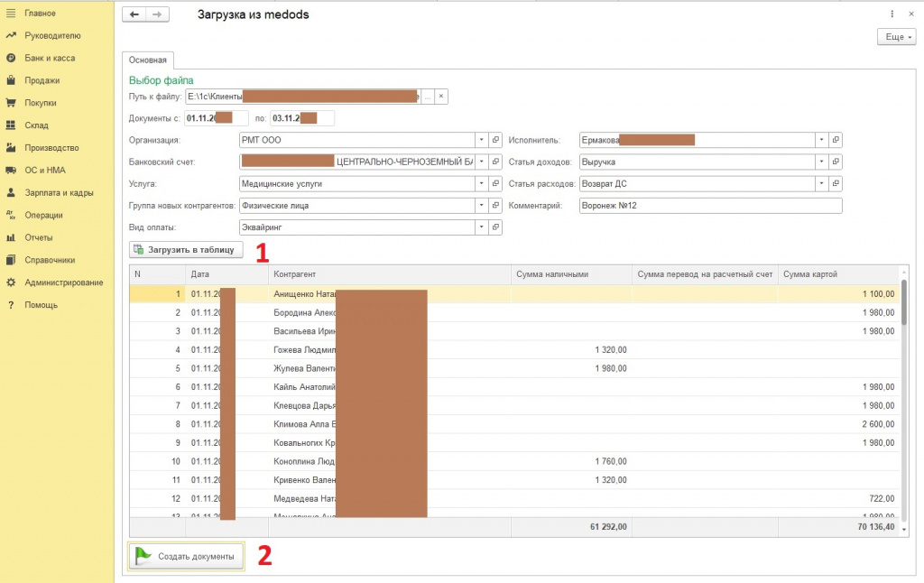The image size is (924, 583).
Task: Open Группа новых контрагентов record icon
Action: (x=495, y=205)
